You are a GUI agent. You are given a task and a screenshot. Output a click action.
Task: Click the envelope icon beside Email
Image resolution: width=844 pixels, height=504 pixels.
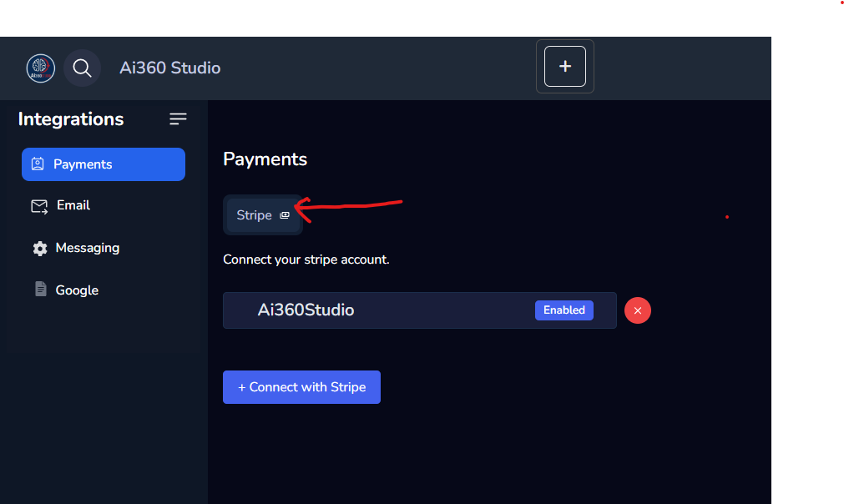click(39, 206)
